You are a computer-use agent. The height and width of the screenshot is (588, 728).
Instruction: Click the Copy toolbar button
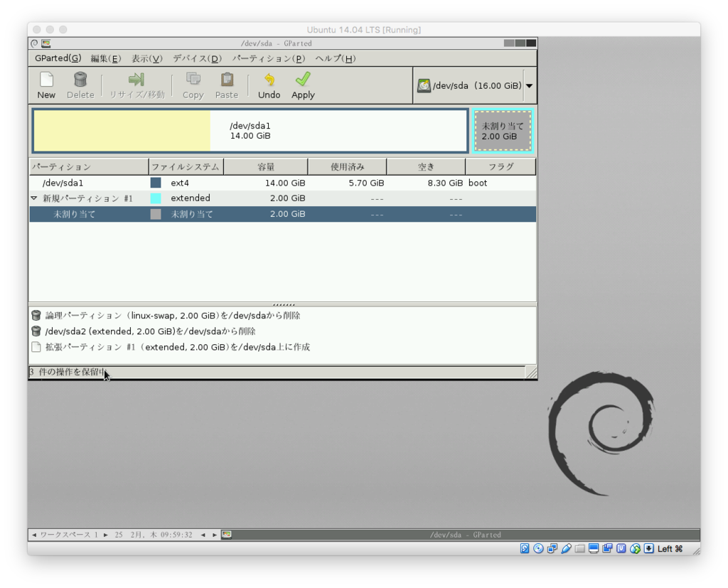click(193, 86)
